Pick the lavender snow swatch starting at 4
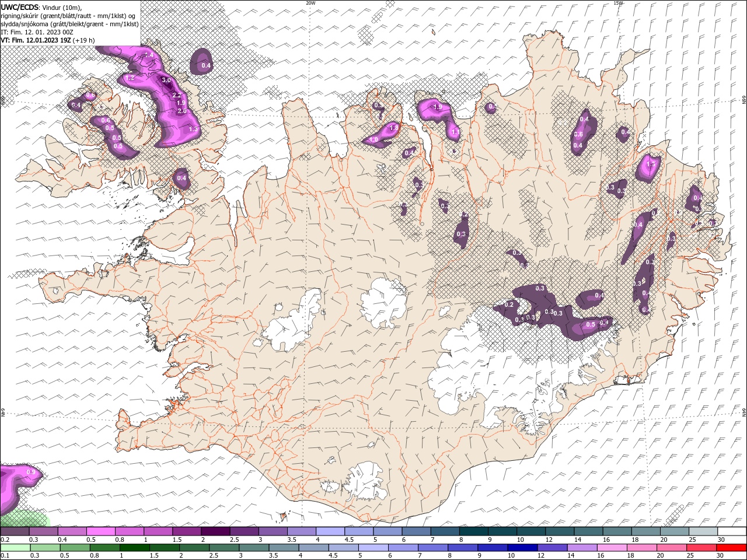Screen dimensions: 747x560 (330, 531)
